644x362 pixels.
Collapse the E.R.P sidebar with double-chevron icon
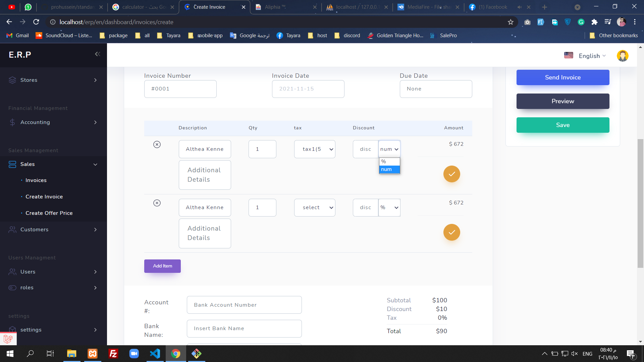pyautogui.click(x=97, y=54)
